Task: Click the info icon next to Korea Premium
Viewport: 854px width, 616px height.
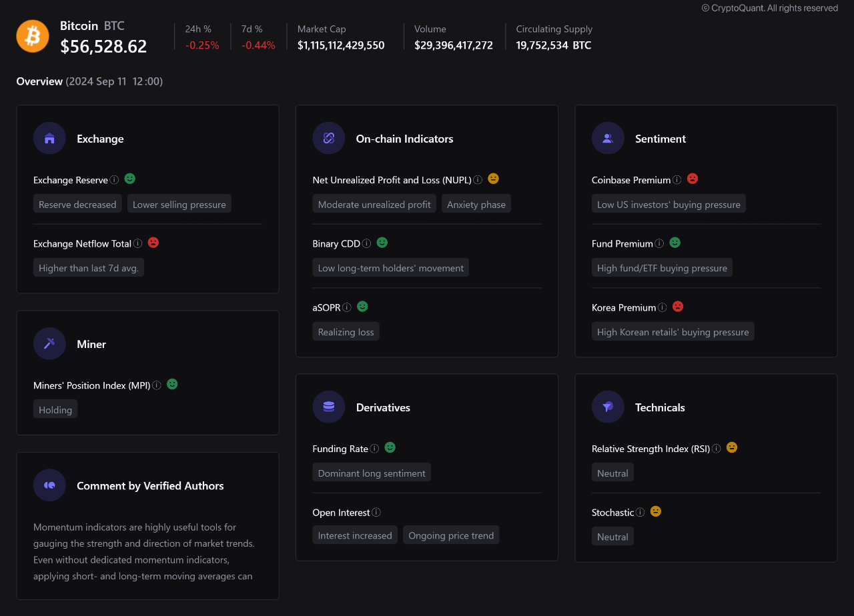Action: (x=663, y=308)
